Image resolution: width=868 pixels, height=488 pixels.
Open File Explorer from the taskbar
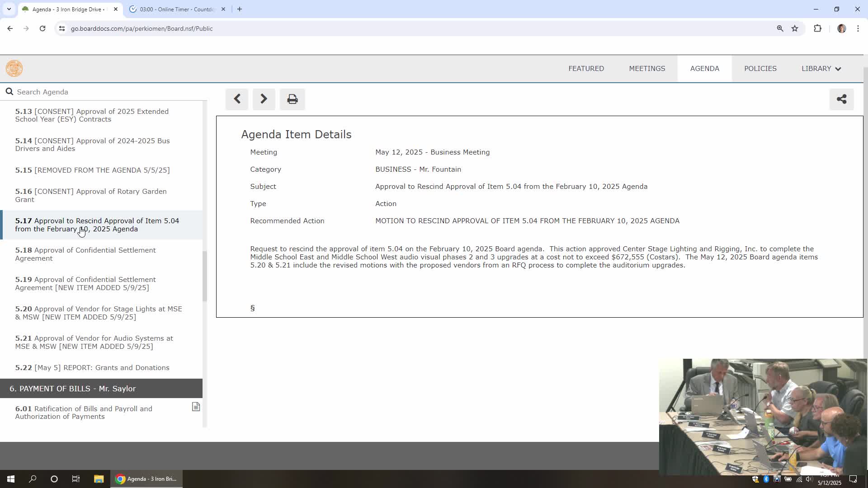tap(99, 479)
